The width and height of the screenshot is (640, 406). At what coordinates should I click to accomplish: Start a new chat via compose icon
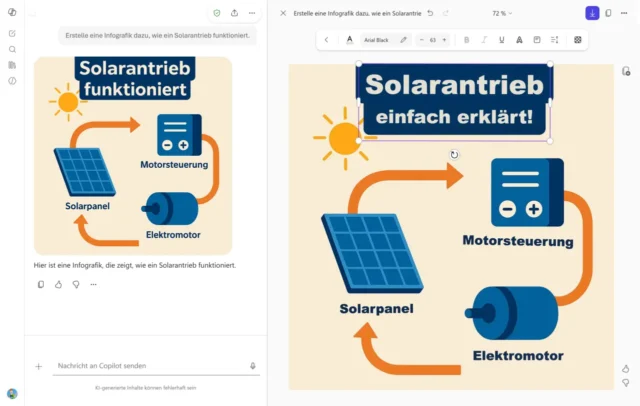click(x=12, y=33)
